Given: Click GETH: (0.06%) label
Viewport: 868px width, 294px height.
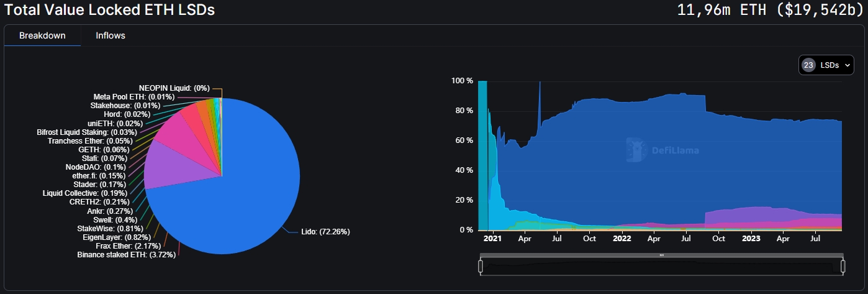Looking at the screenshot, I should (104, 150).
